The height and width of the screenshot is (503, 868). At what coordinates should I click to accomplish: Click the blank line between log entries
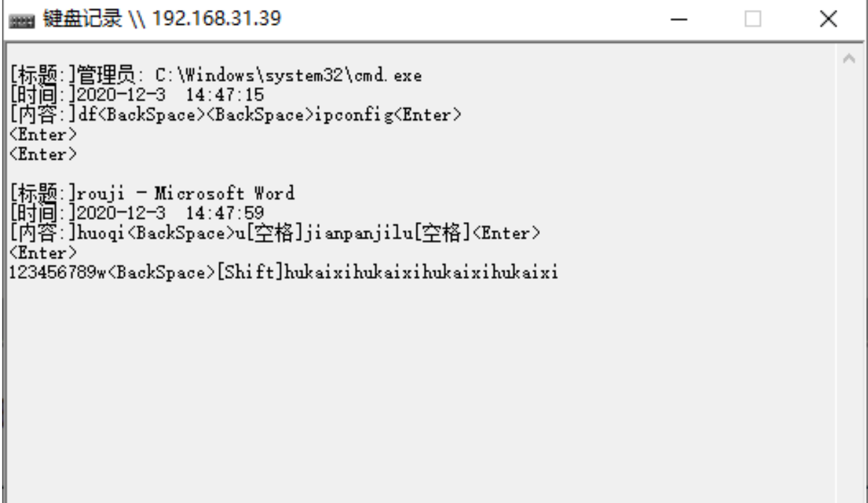pos(201,174)
